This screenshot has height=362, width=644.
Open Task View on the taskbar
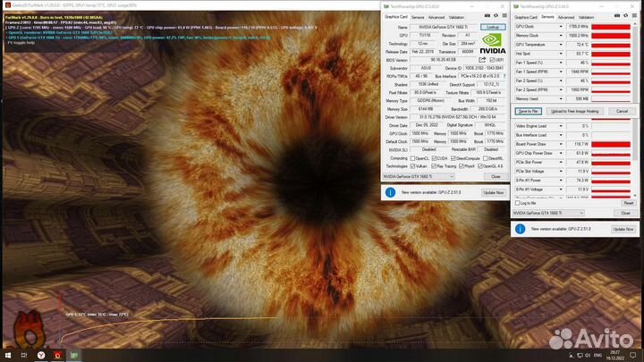[x=24, y=355]
